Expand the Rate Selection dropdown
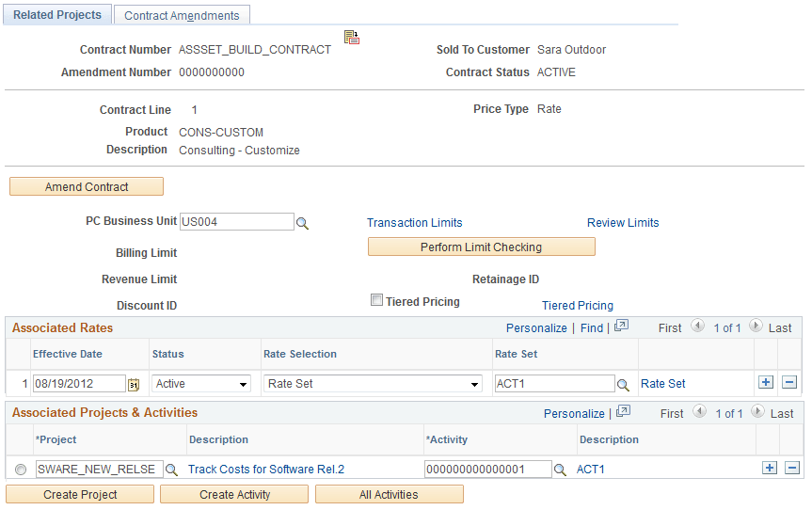 click(373, 384)
